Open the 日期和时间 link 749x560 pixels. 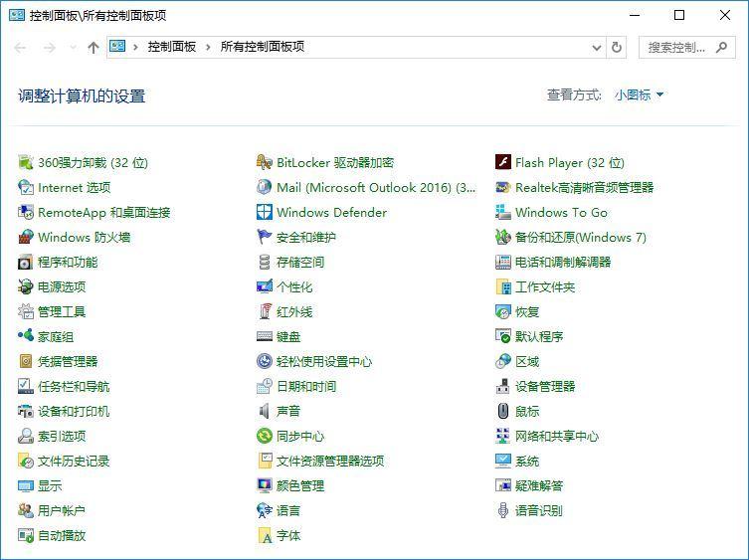pyautogui.click(x=306, y=386)
